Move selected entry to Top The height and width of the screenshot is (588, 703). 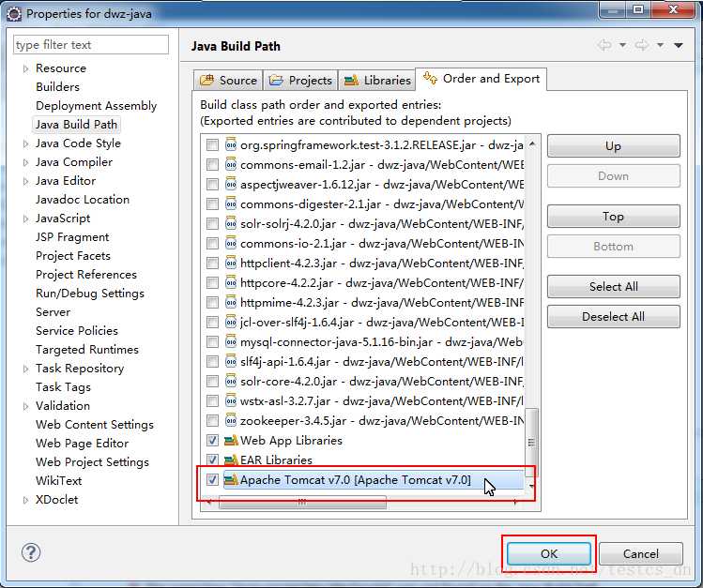point(613,217)
